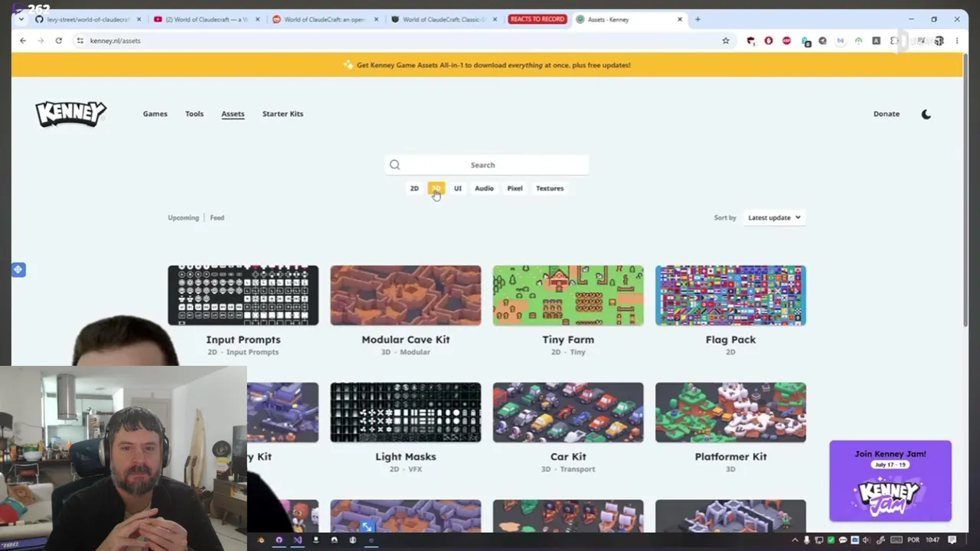Open the Extensions puzzle icon
Image resolution: width=980 pixels, height=551 pixels.
tap(894, 41)
